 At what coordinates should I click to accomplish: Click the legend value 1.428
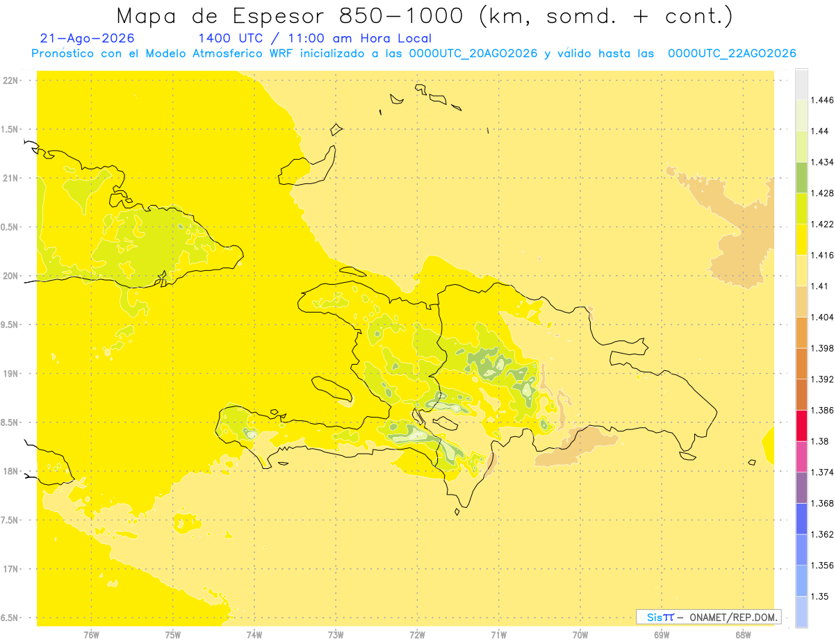click(821, 193)
